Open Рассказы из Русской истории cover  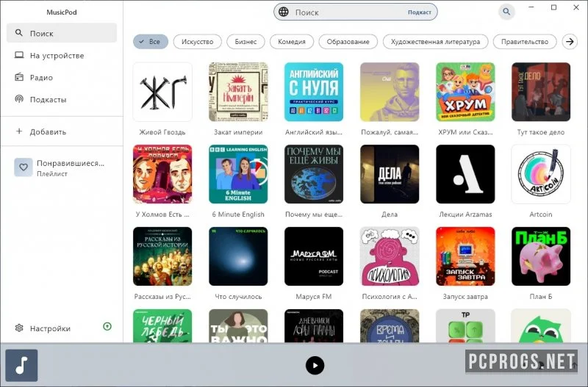pos(162,256)
